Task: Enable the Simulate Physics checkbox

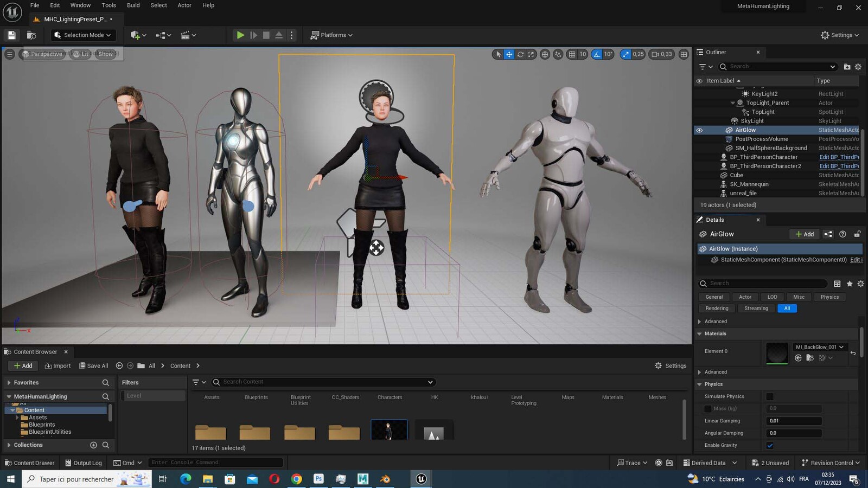Action: click(x=770, y=397)
